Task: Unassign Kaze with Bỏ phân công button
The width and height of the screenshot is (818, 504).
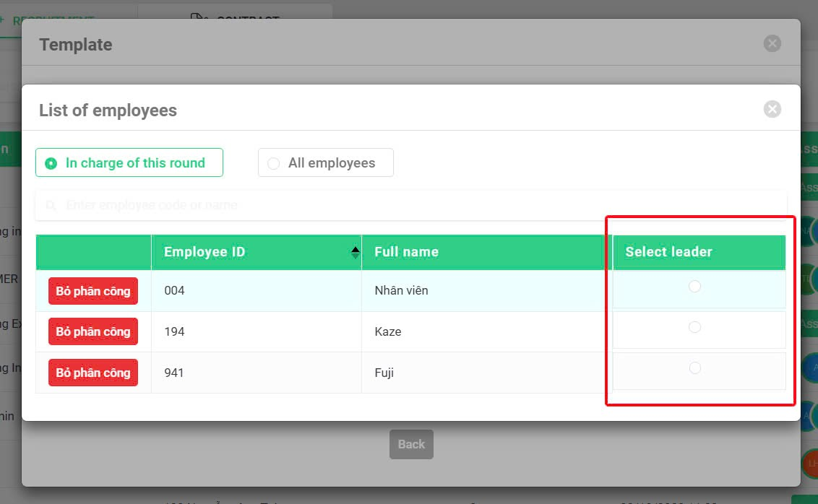Action: 93,331
